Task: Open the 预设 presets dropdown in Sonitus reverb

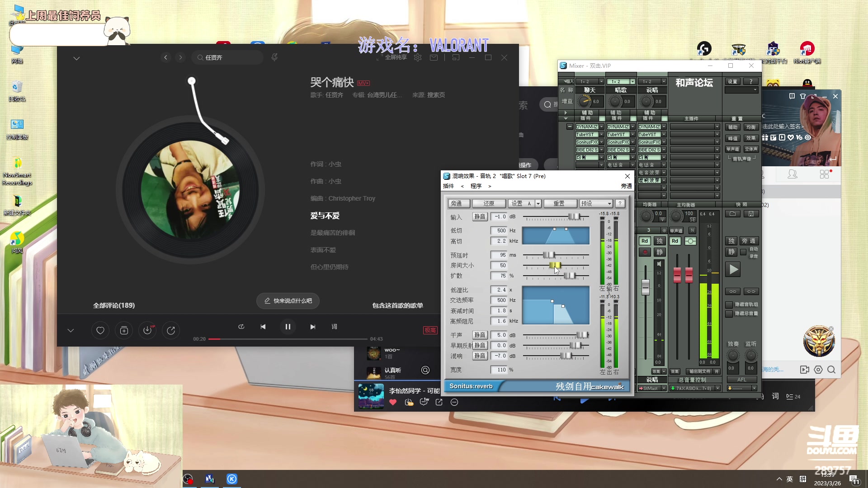Action: tap(595, 203)
